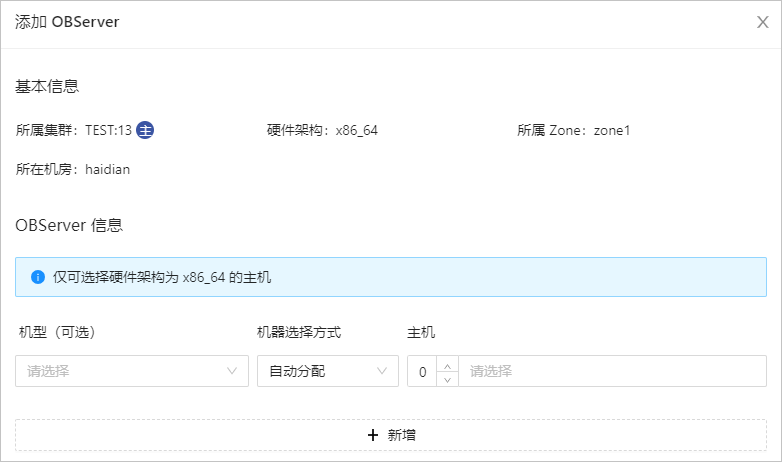Click the 主机 column label
The width and height of the screenshot is (782, 462).
click(421, 332)
